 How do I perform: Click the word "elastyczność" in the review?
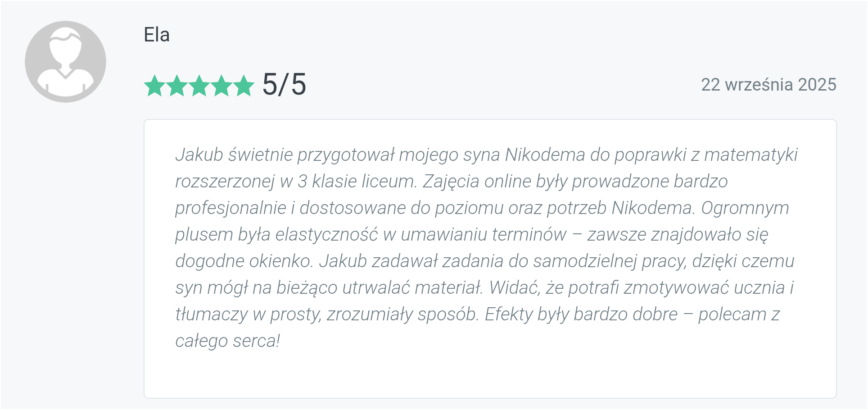pyautogui.click(x=326, y=234)
